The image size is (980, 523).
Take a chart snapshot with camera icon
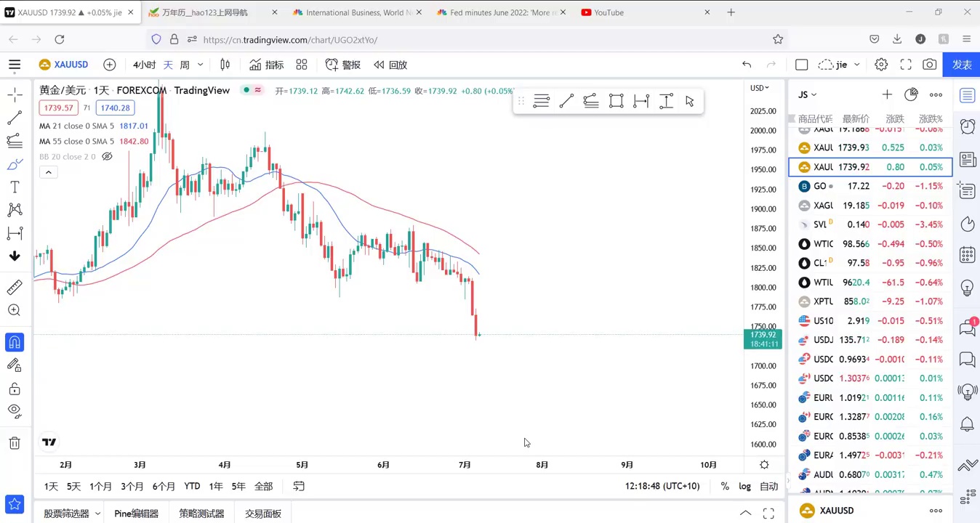[929, 65]
